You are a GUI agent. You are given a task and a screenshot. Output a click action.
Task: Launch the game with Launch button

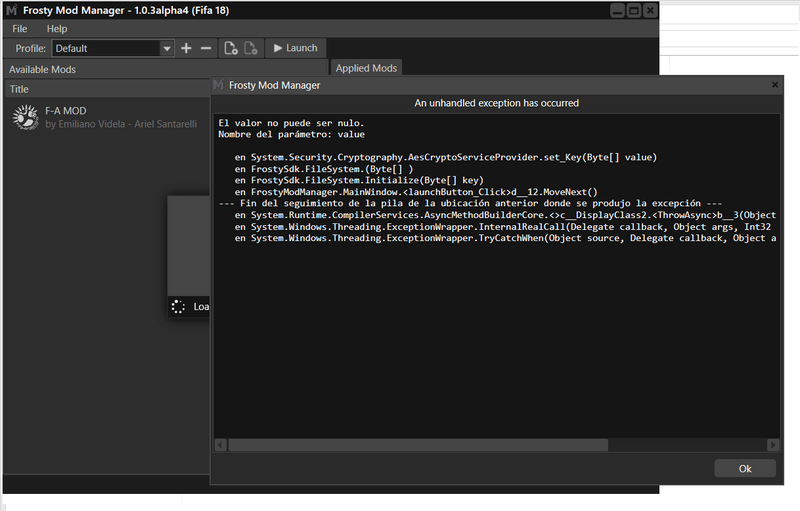point(295,48)
